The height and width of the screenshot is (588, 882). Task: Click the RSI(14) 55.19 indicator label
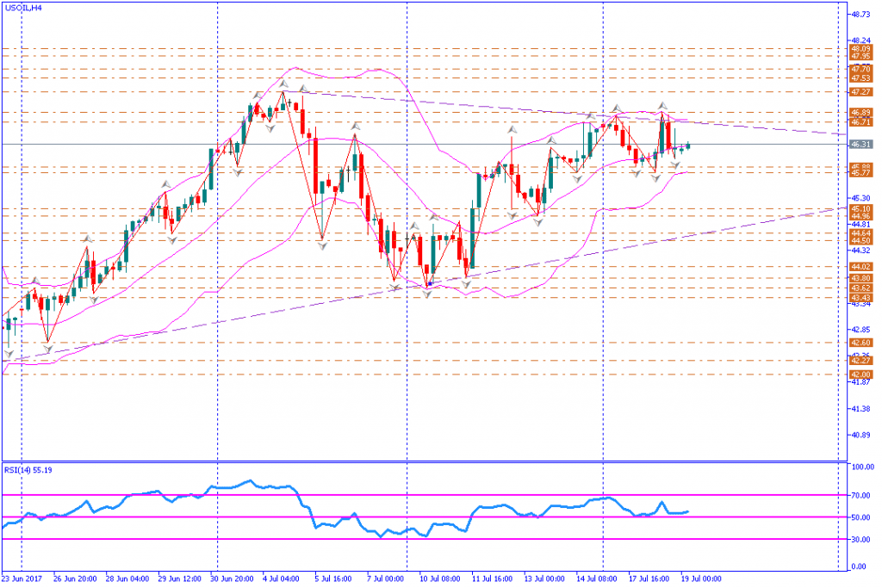coord(28,470)
